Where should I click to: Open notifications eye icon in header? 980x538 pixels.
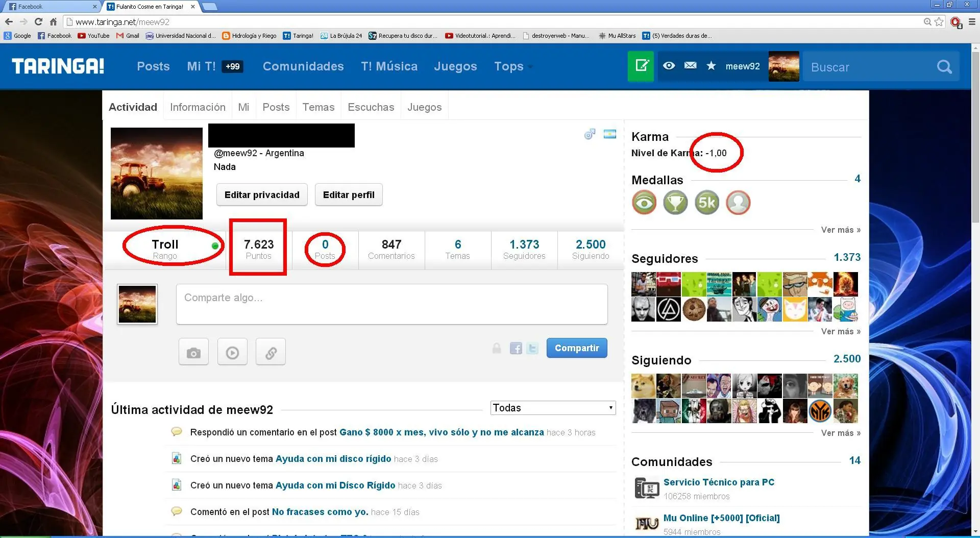(x=669, y=66)
